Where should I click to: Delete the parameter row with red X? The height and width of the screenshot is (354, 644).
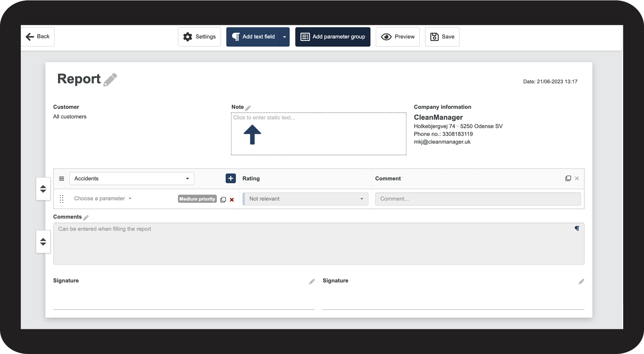pos(232,200)
